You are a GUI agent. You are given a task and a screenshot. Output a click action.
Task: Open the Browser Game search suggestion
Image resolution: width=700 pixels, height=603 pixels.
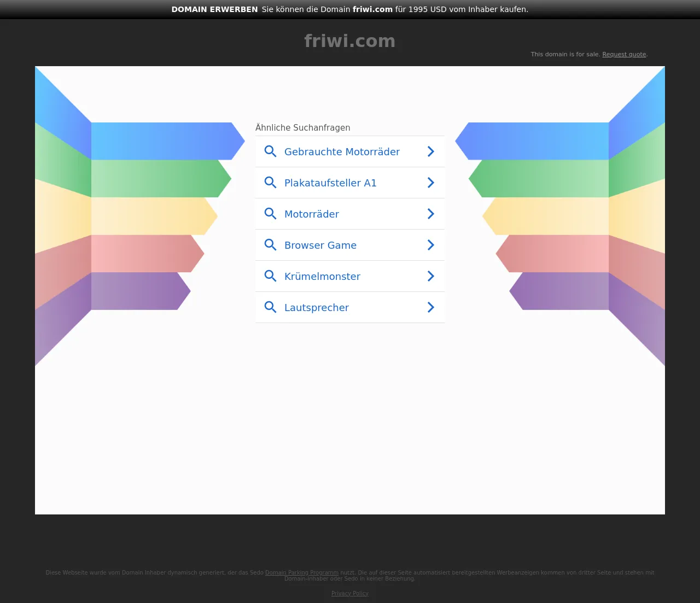[350, 245]
